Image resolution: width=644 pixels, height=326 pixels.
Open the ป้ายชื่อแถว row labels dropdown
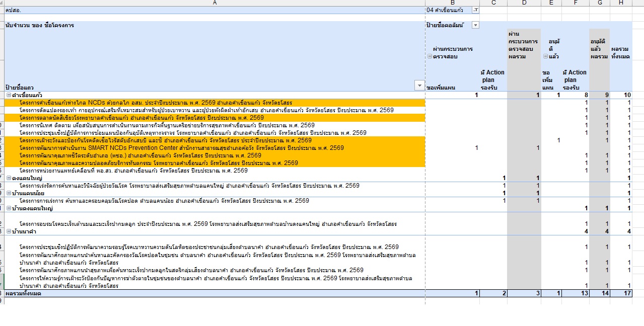(x=419, y=86)
